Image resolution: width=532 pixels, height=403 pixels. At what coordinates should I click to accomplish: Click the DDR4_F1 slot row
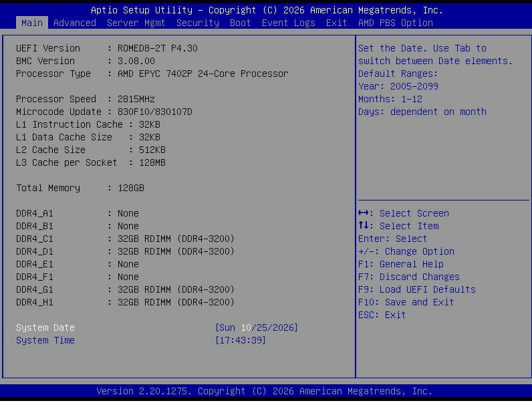pyautogui.click(x=78, y=277)
